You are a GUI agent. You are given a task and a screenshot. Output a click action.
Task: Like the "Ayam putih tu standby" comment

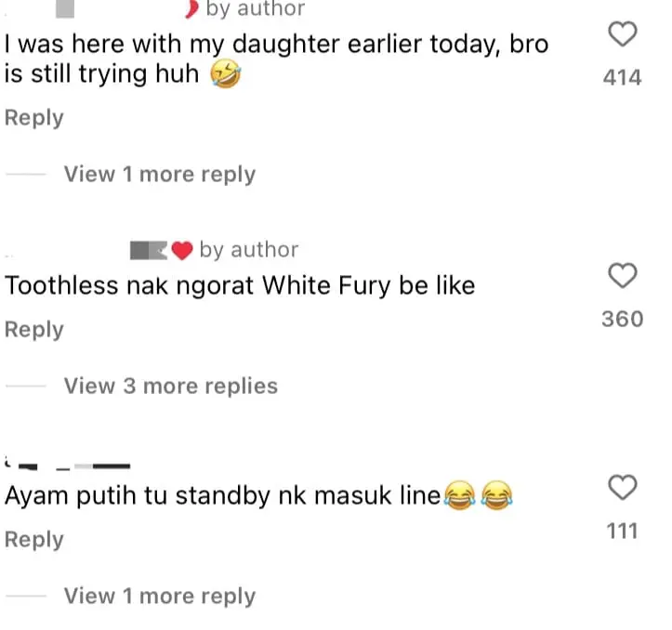623,487
